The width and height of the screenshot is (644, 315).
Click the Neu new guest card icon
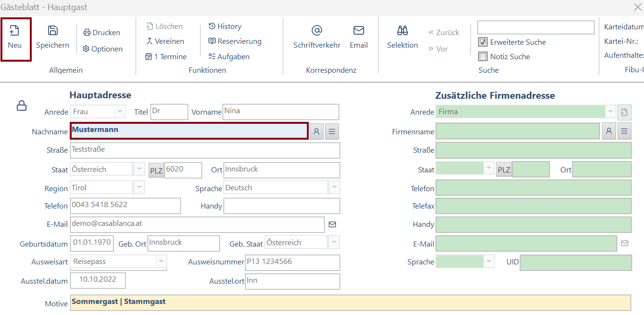[x=15, y=31]
